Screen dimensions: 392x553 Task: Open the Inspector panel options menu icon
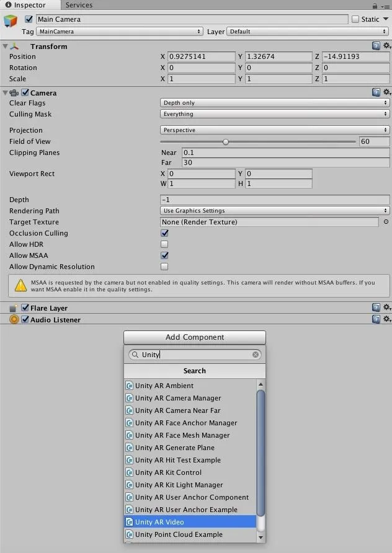pos(385,6)
